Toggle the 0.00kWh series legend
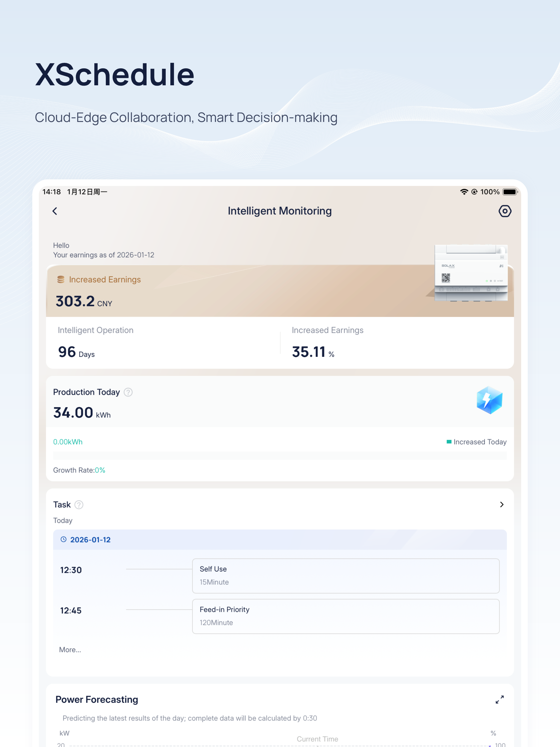The width and height of the screenshot is (560, 747). [68, 441]
